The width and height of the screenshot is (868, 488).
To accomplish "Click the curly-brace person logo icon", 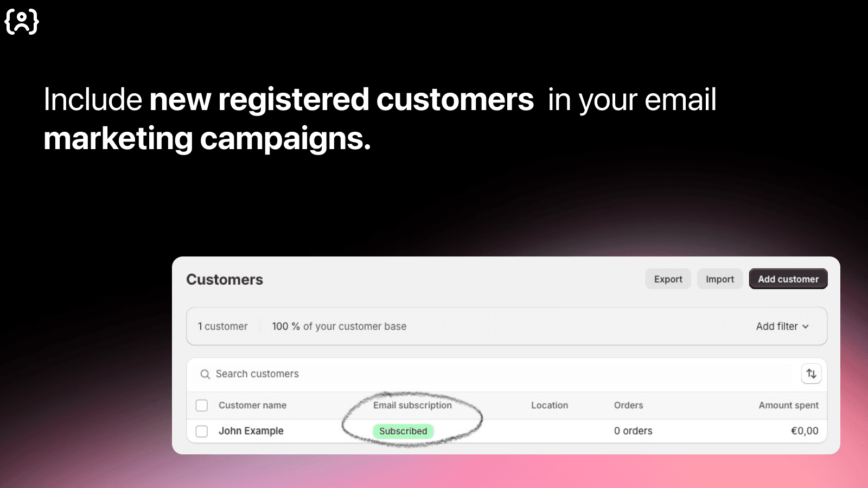I will pos(22,22).
